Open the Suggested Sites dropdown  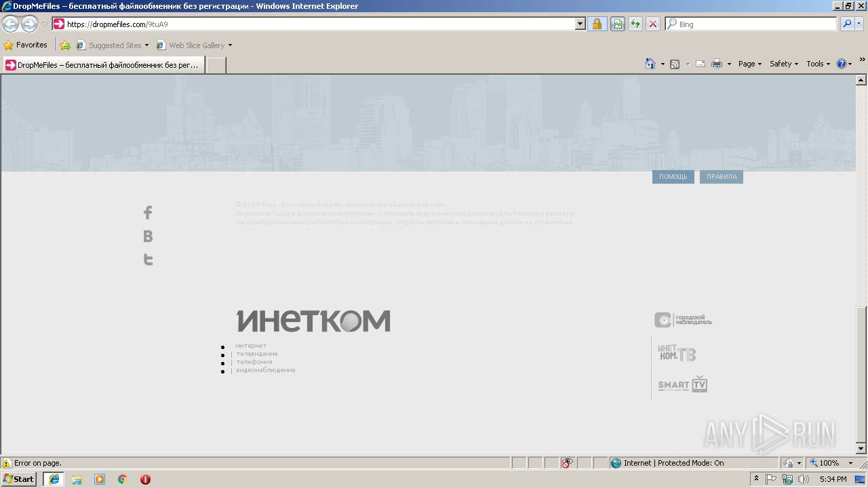click(146, 45)
